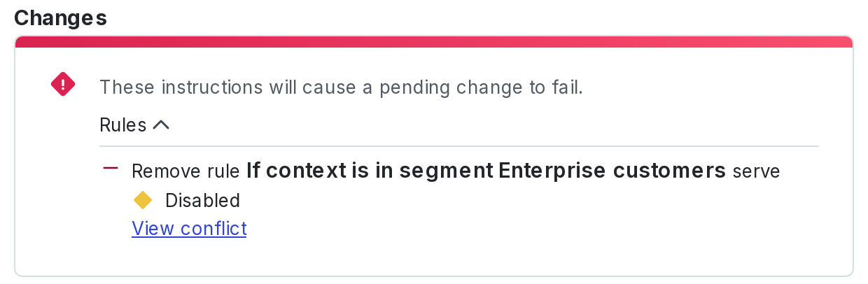Click the Rules section label
The width and height of the screenshot is (868, 284).
pos(122,125)
